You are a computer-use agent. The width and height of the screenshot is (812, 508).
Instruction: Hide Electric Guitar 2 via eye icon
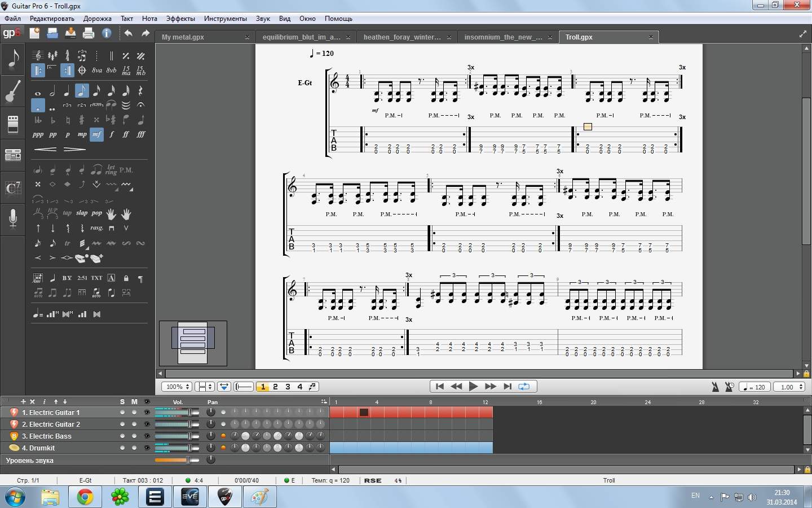(x=147, y=424)
